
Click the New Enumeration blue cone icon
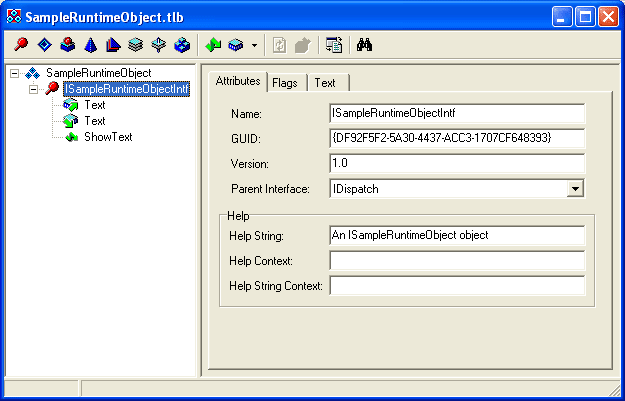coord(89,45)
